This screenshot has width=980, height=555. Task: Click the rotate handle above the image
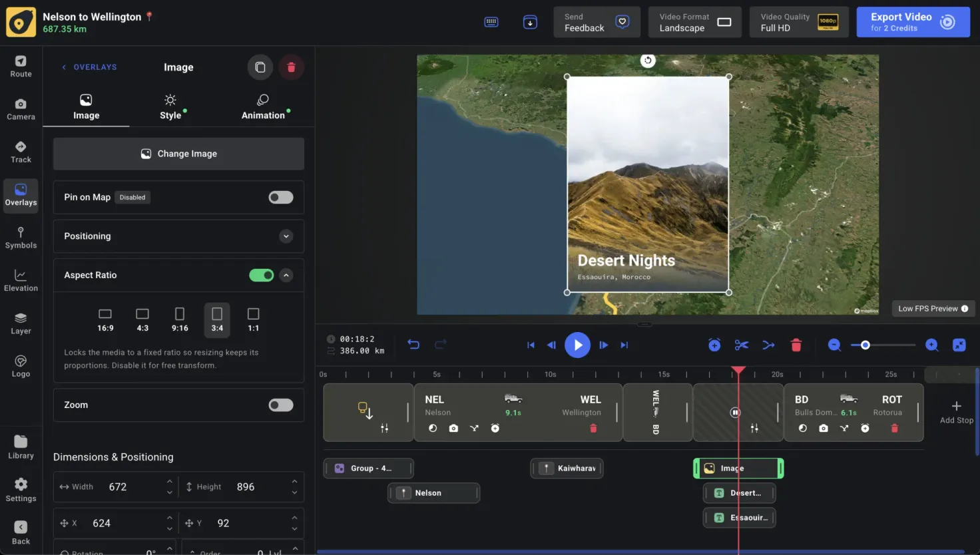click(648, 61)
